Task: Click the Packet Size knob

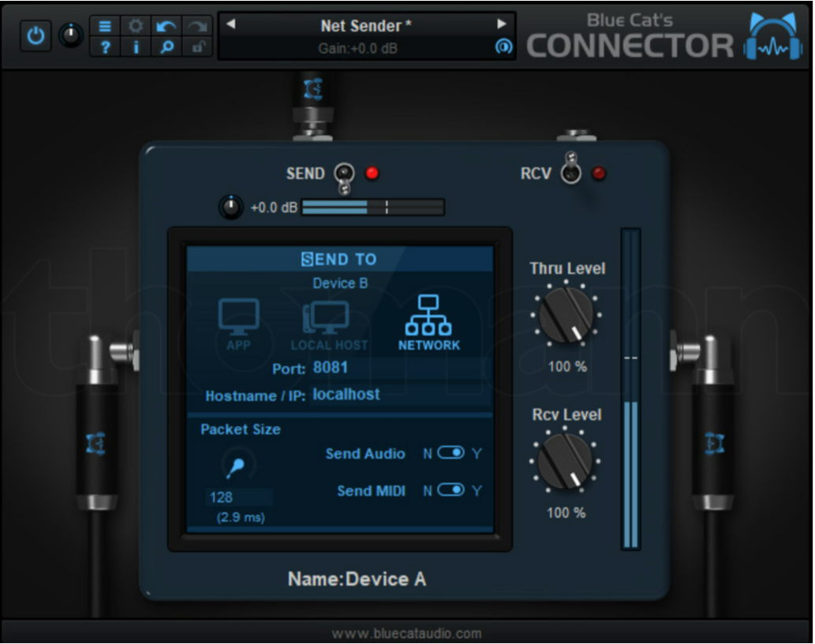Action: pos(237,465)
